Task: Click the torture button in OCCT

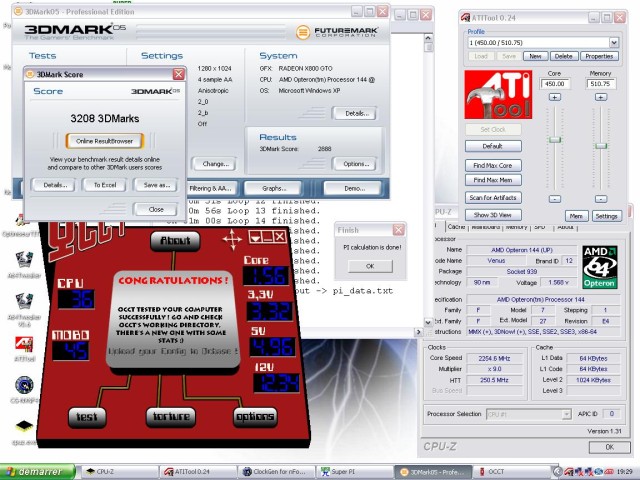Action: click(171, 417)
